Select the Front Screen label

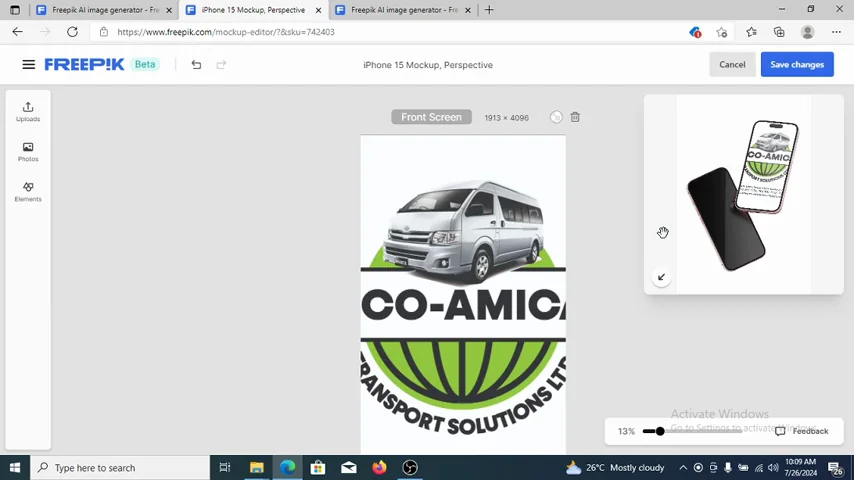point(431,117)
